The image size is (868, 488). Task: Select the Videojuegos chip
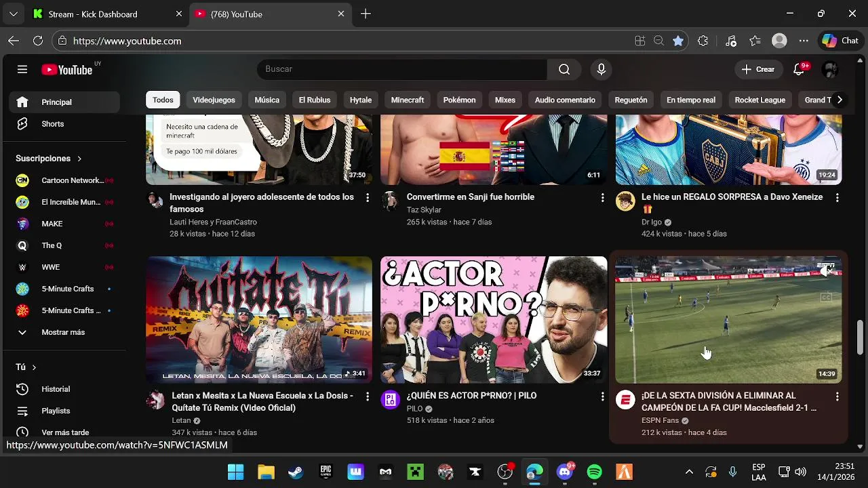(214, 100)
